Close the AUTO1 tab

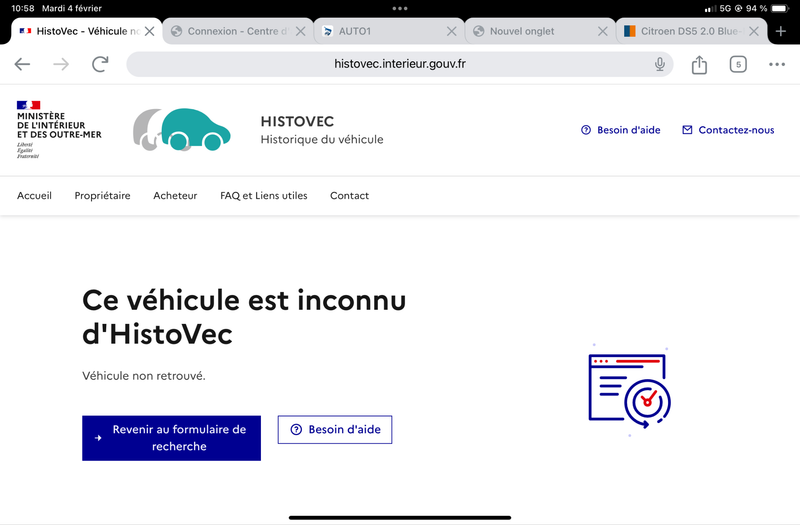pos(452,31)
